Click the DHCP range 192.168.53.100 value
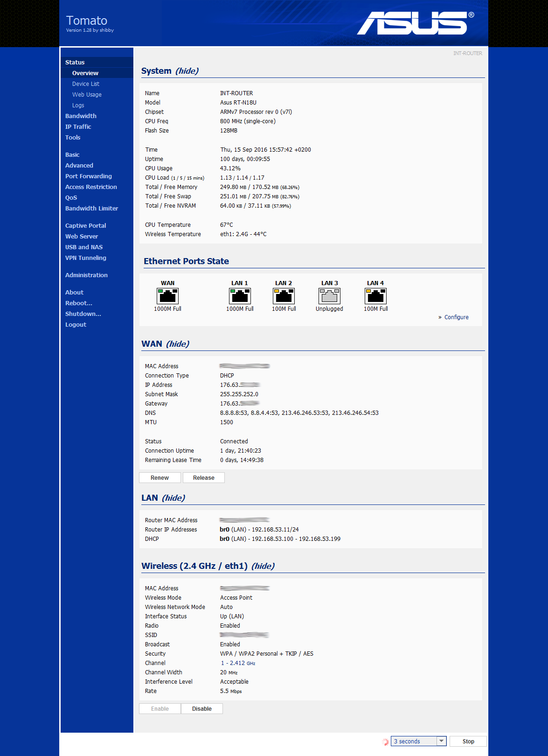 pos(280,539)
